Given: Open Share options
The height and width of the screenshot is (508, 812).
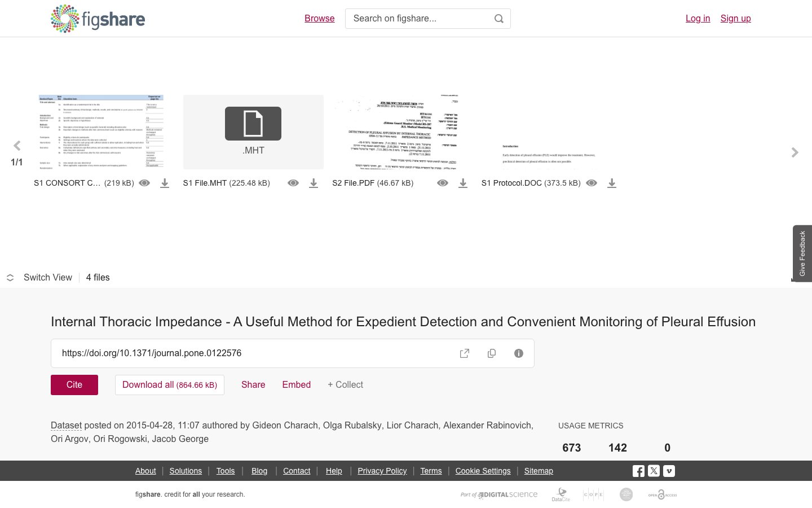Looking at the screenshot, I should [x=253, y=385].
